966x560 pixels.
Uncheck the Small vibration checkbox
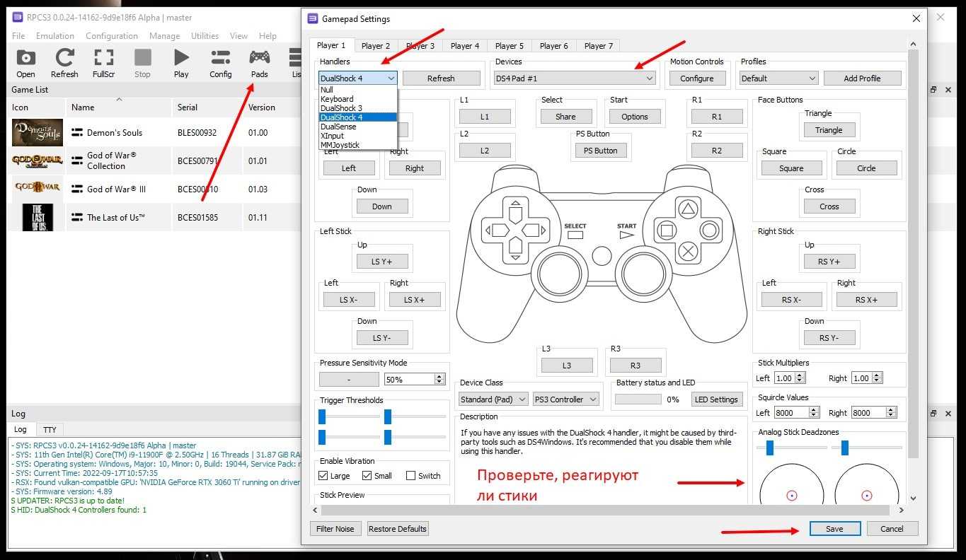click(x=367, y=476)
